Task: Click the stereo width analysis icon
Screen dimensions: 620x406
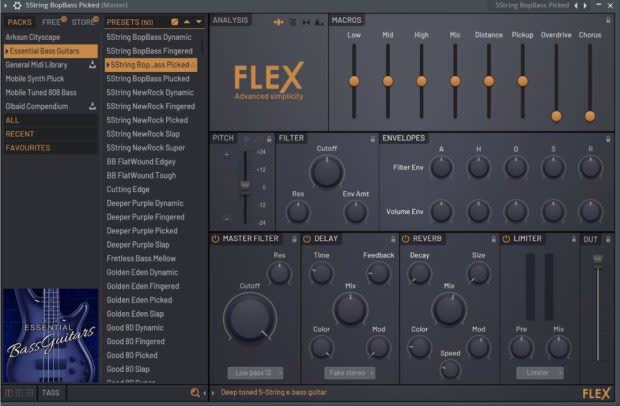Action: coord(306,22)
